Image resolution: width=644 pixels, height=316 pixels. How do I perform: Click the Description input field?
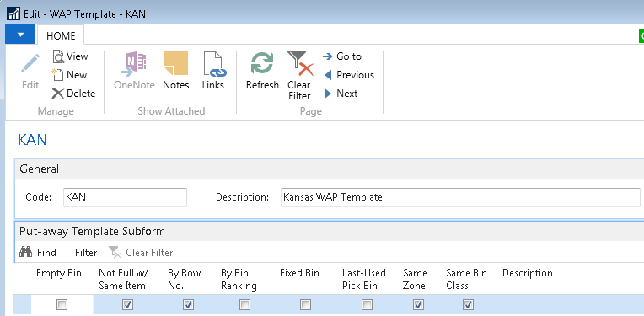[x=460, y=197]
